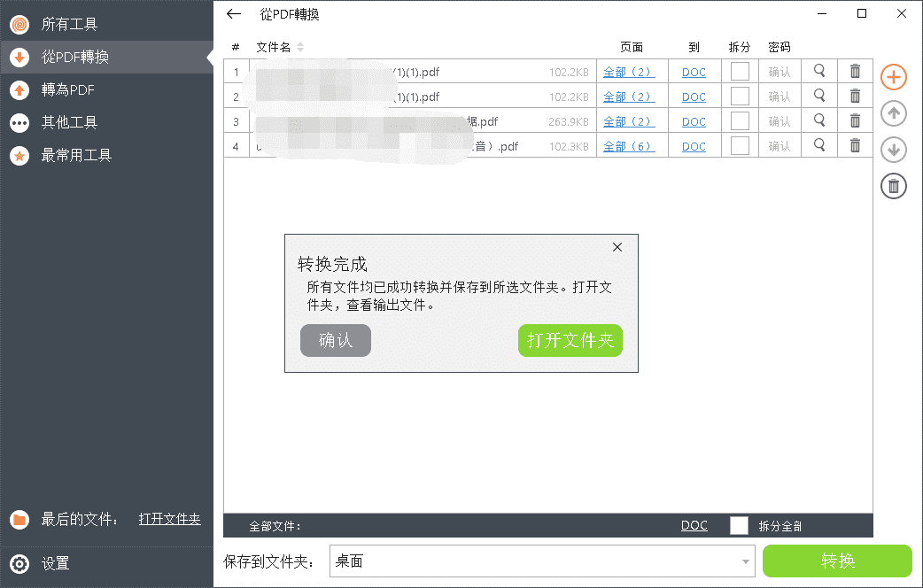Click the orange spiral 所有工具 icon
Image resolution: width=923 pixels, height=588 pixels.
[x=19, y=24]
